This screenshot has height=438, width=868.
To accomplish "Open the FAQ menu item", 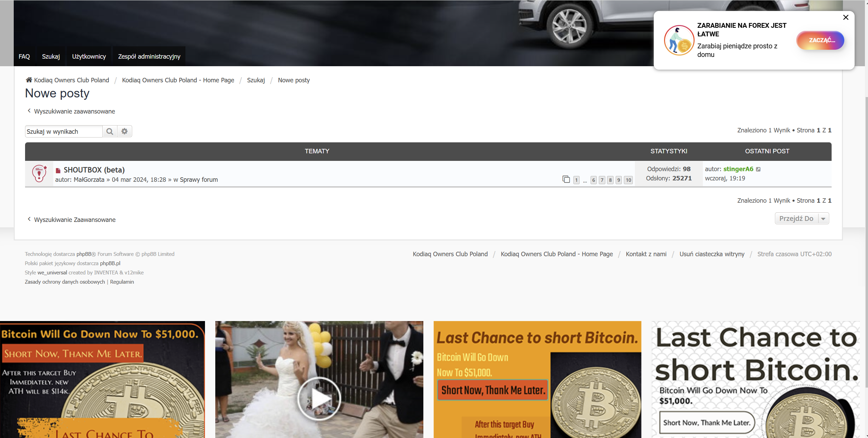I will 24,56.
